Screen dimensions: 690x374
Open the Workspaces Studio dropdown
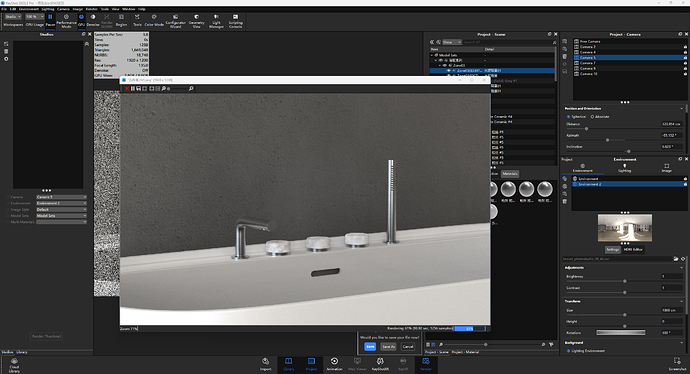tap(13, 17)
